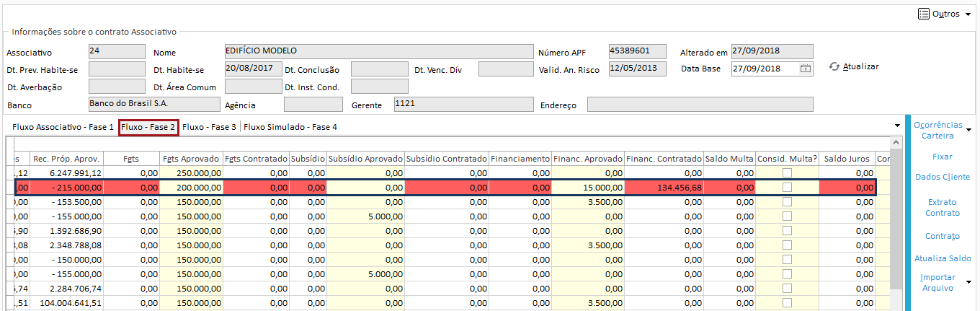Click the Dt. Habite-se field 20/08/2017
The width and height of the screenshot is (980, 311).
pos(253,69)
